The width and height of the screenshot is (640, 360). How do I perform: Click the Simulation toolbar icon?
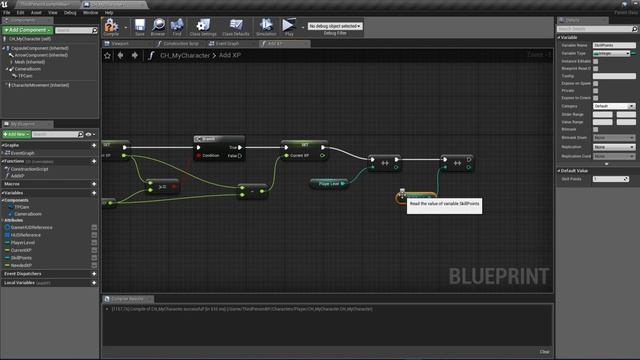(266, 27)
